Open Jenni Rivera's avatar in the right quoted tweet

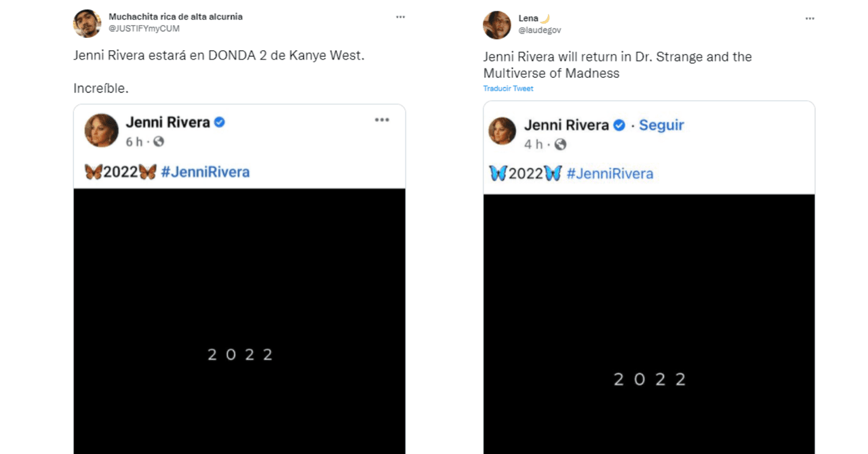click(x=502, y=131)
